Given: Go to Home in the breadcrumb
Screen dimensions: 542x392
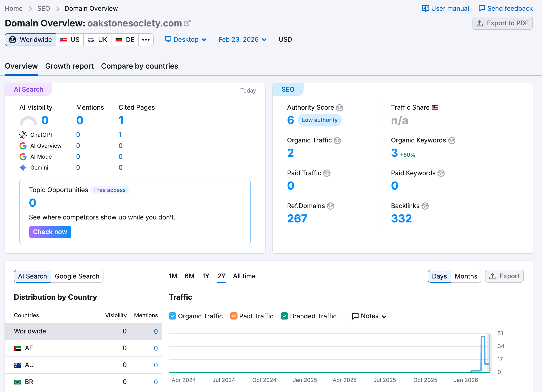Looking at the screenshot, I should click(x=14, y=8).
